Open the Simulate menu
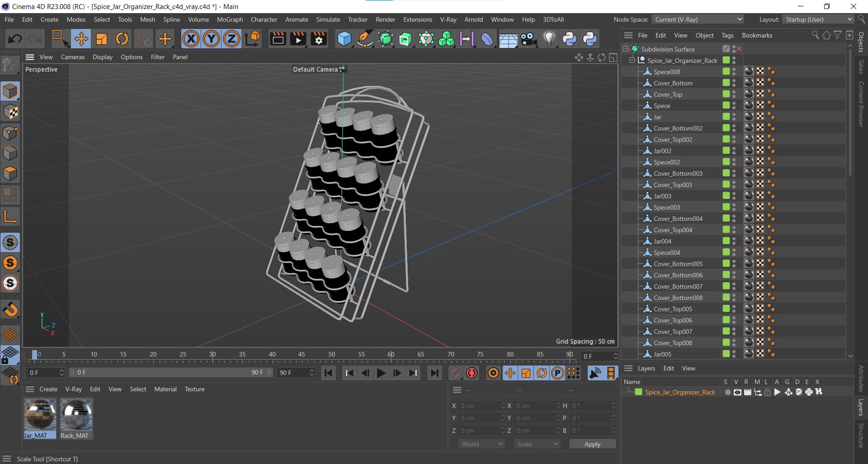 328,19
